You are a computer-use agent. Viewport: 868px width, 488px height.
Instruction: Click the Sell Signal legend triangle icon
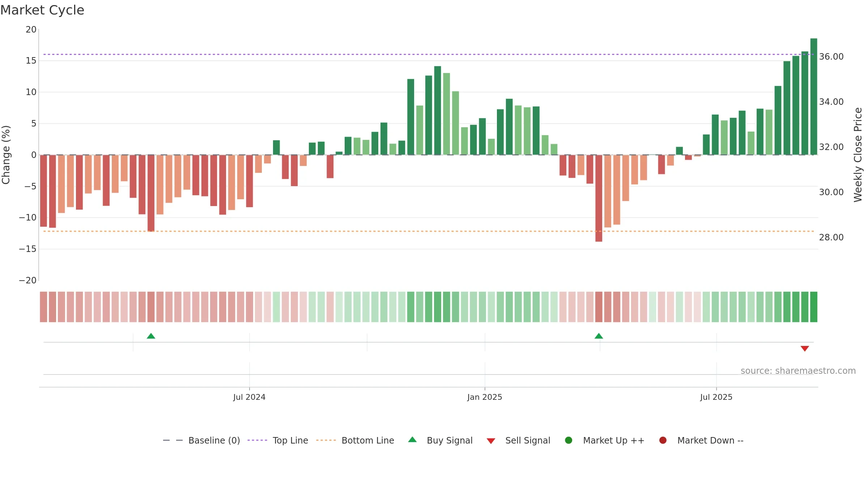pos(491,441)
